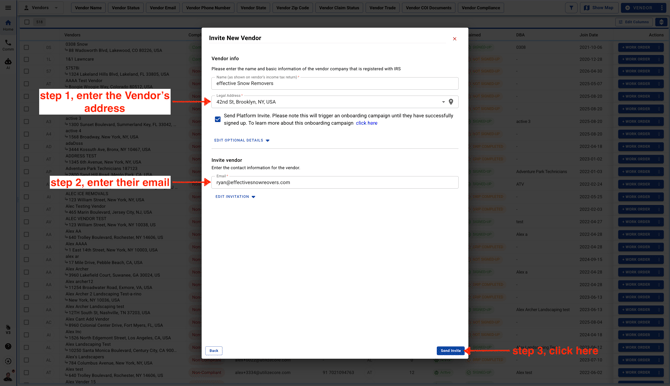Screen dimensions: 670x386
Task: Click the 'ADDRESS TEST' vendor name
Action: [x=81, y=156]
